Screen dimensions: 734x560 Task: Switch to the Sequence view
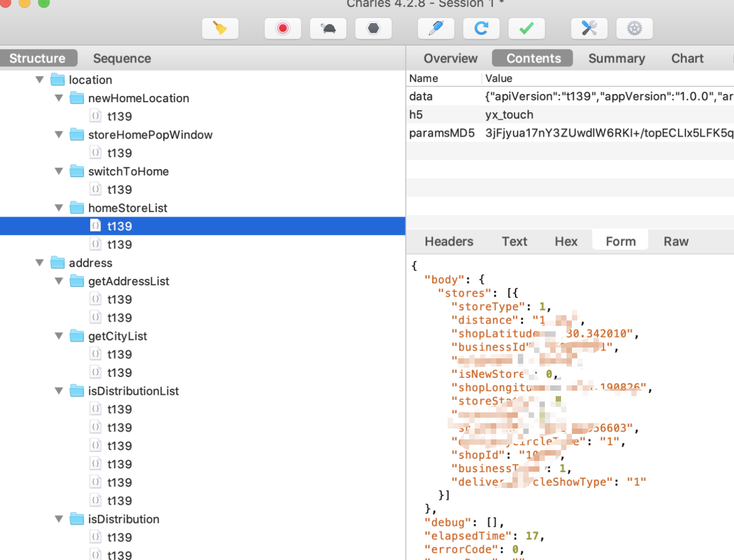pyautogui.click(x=122, y=59)
